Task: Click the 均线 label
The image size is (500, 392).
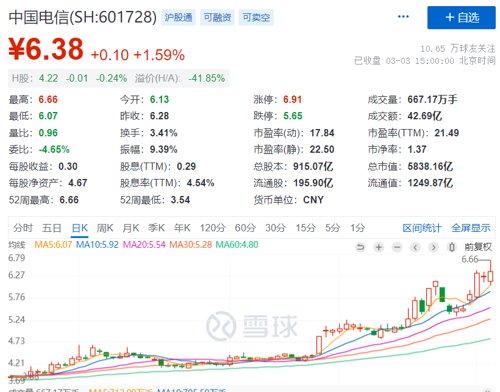Action: pyautogui.click(x=17, y=245)
